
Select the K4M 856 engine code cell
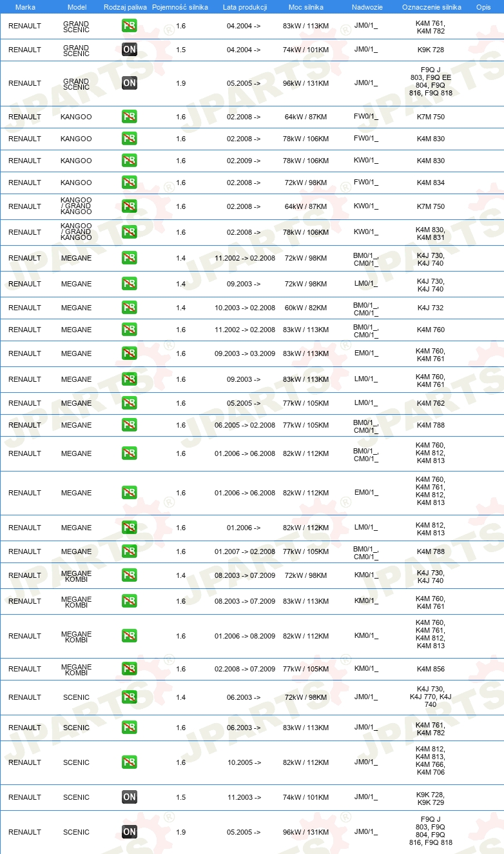[x=431, y=669]
